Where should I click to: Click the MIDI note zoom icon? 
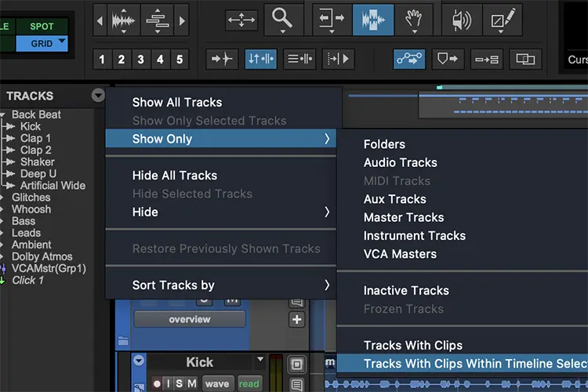click(x=157, y=20)
